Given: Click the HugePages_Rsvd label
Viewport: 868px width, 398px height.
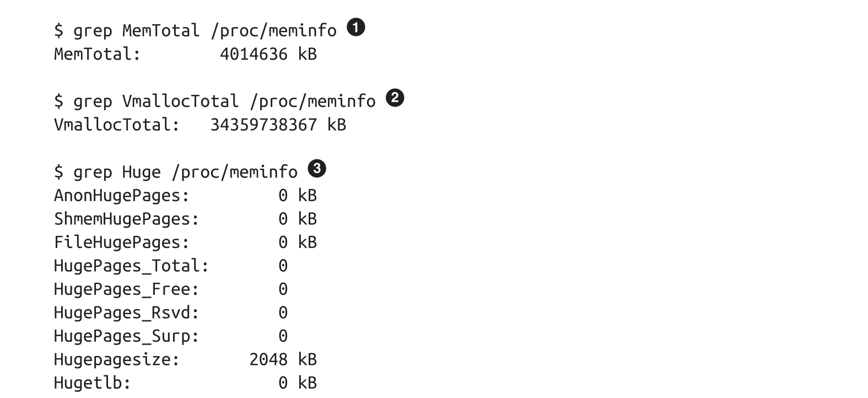Looking at the screenshot, I should pos(126,313).
